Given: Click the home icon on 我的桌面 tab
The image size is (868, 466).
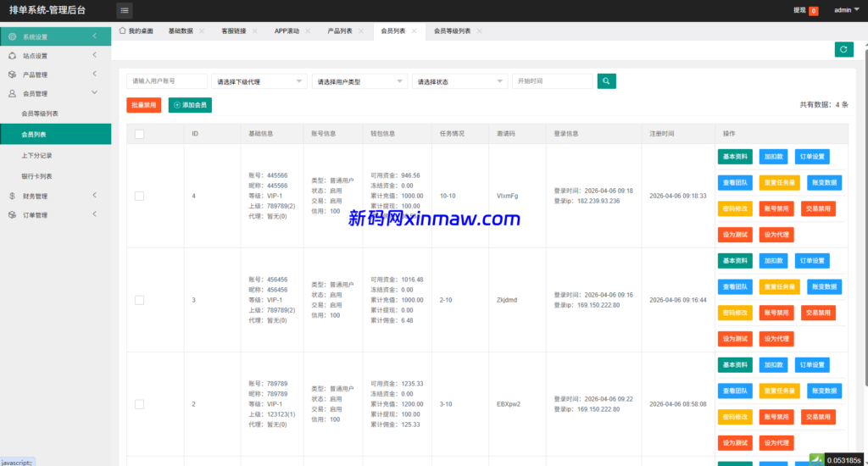Looking at the screenshot, I should pyautogui.click(x=122, y=31).
